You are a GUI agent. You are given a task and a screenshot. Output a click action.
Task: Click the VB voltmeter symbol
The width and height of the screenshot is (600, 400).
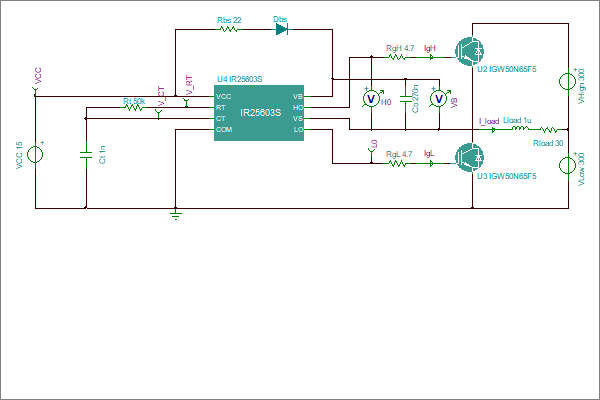439,99
